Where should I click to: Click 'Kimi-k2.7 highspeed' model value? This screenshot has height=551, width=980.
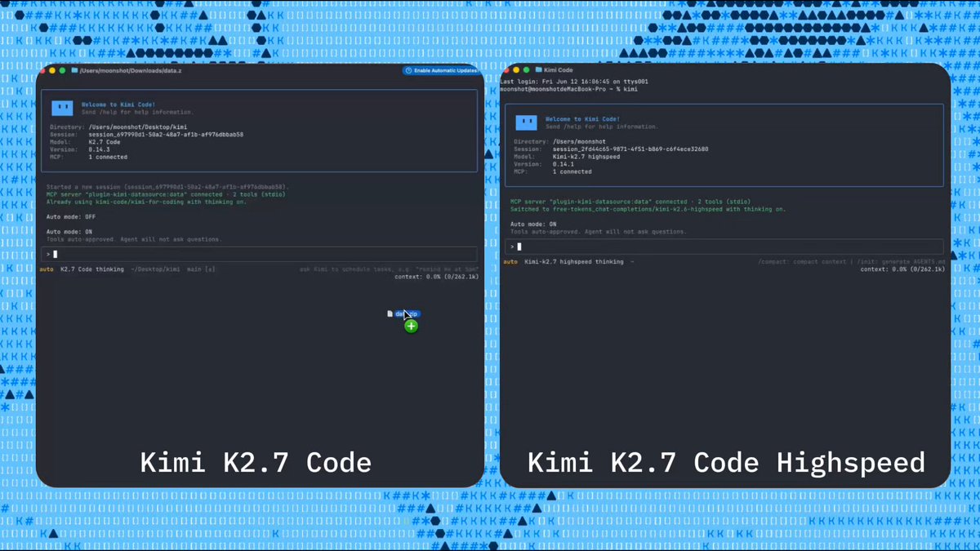pyautogui.click(x=586, y=157)
